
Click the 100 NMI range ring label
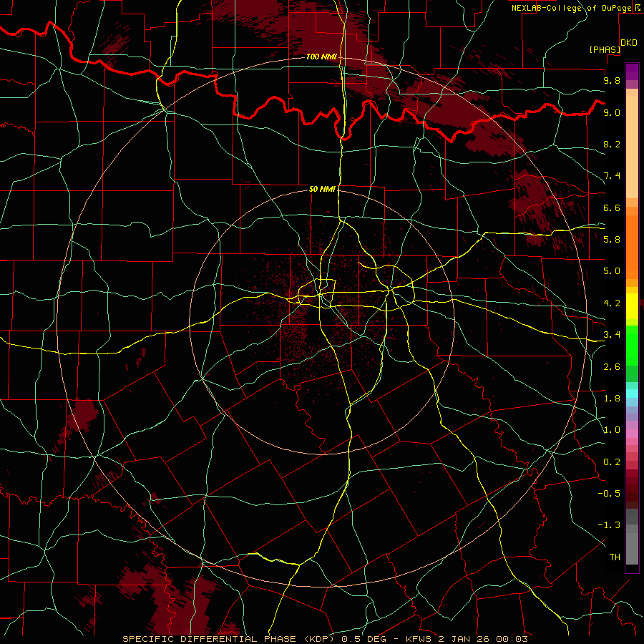tap(321, 57)
